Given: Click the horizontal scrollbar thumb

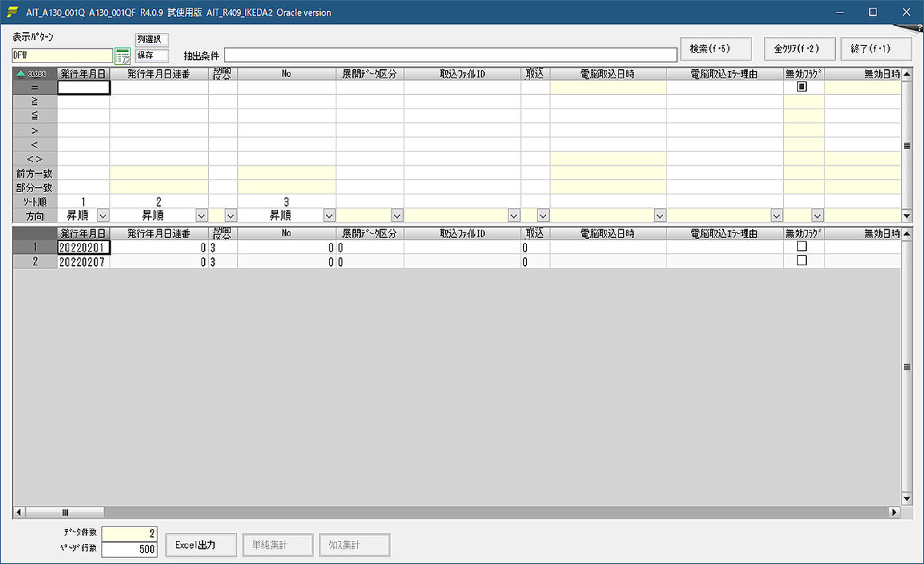Looking at the screenshot, I should tap(65, 512).
